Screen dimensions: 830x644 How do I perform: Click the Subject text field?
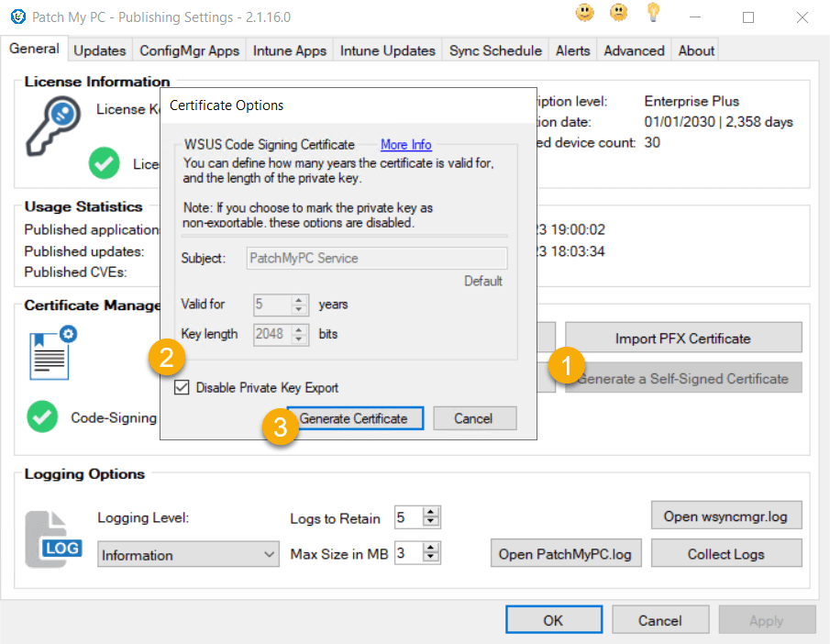[x=376, y=258]
